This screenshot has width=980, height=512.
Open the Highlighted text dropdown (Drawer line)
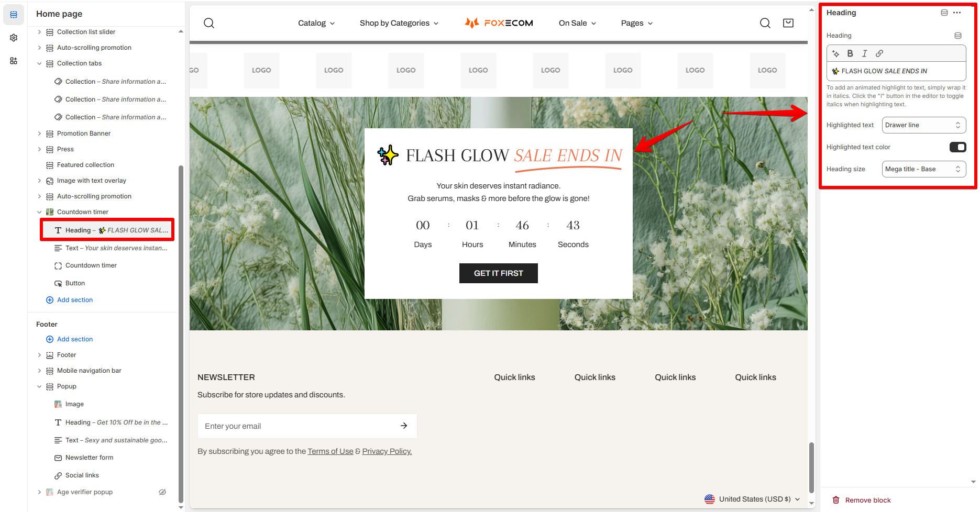tap(924, 125)
